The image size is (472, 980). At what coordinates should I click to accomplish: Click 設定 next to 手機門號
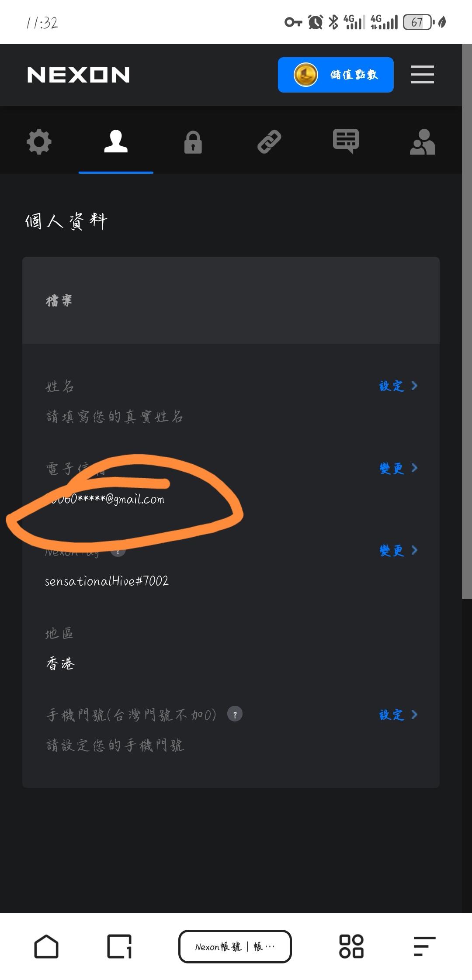(x=398, y=714)
